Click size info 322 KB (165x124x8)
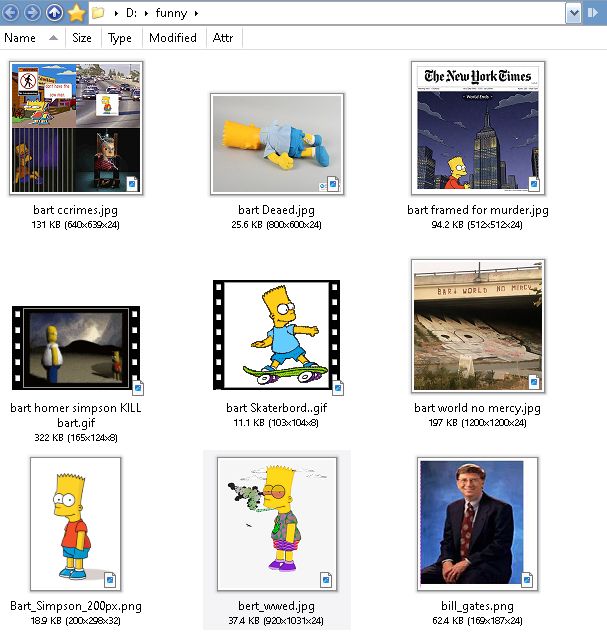This screenshot has width=607, height=636. click(76, 438)
